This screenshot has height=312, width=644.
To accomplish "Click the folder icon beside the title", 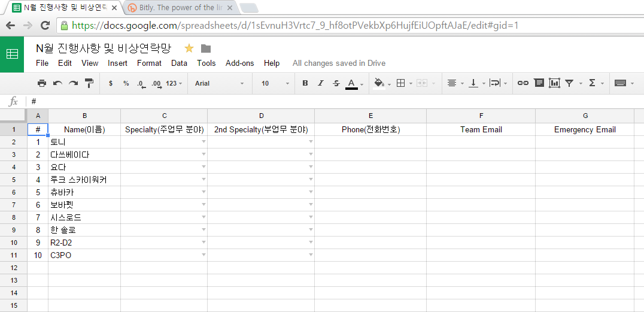I will (206, 49).
